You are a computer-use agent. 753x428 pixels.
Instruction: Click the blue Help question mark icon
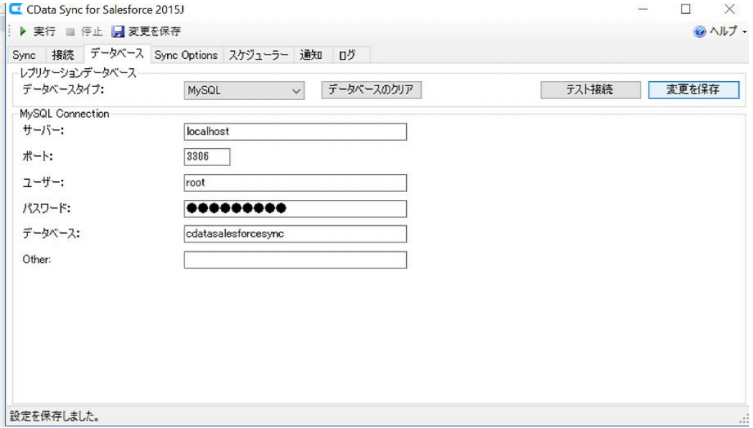pos(699,32)
